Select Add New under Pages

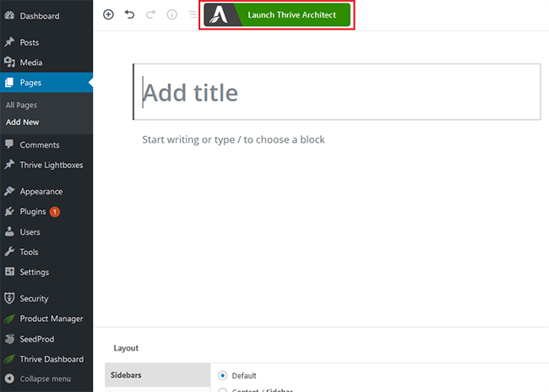[x=23, y=122]
